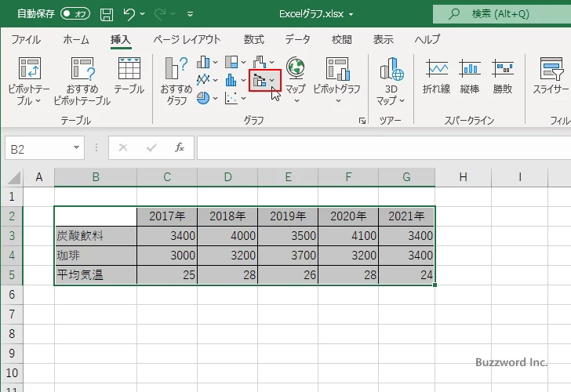
Task: Click the Undo arrow icon
Action: [129, 14]
